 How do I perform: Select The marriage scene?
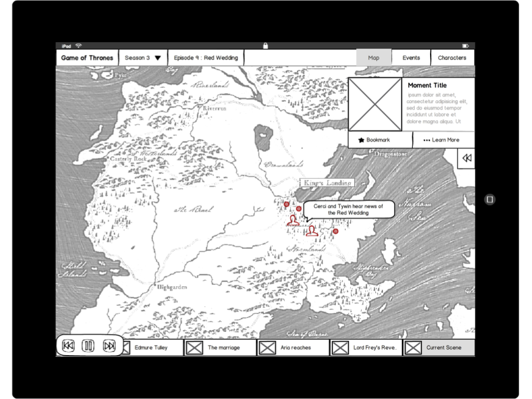(x=220, y=348)
